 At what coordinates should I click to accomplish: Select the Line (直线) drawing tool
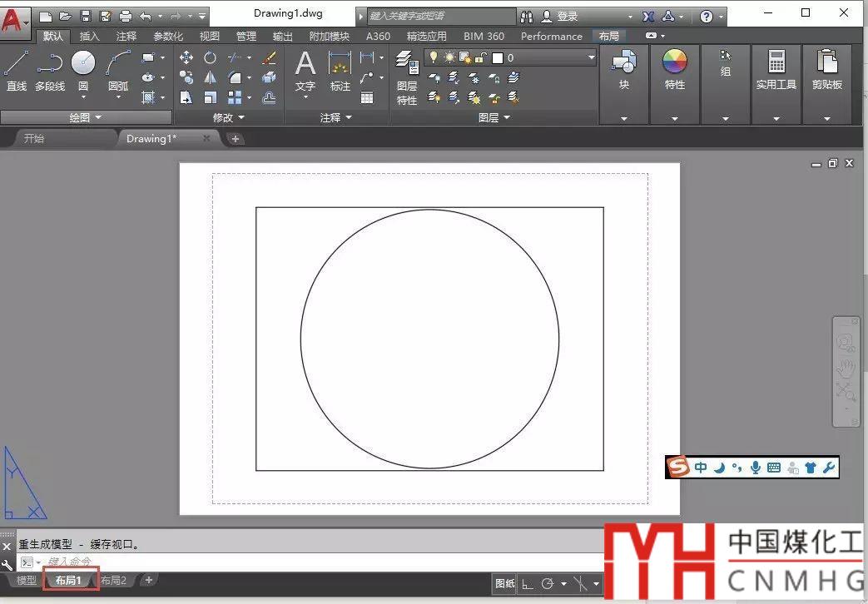(x=17, y=70)
